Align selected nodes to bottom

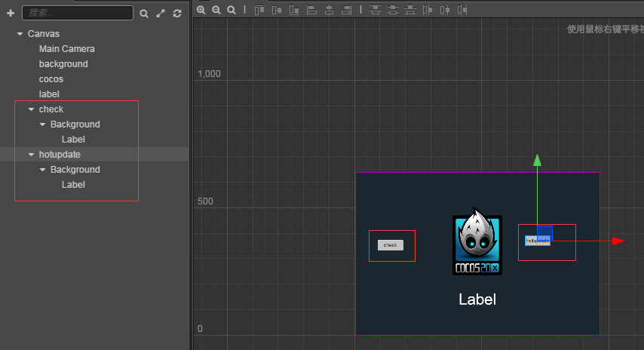(294, 10)
